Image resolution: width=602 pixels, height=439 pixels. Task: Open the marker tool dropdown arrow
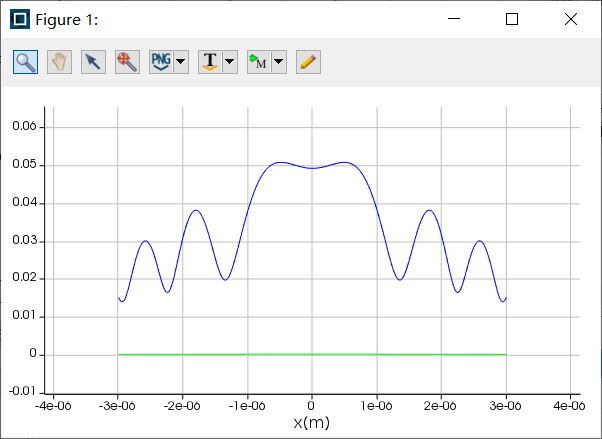(279, 62)
